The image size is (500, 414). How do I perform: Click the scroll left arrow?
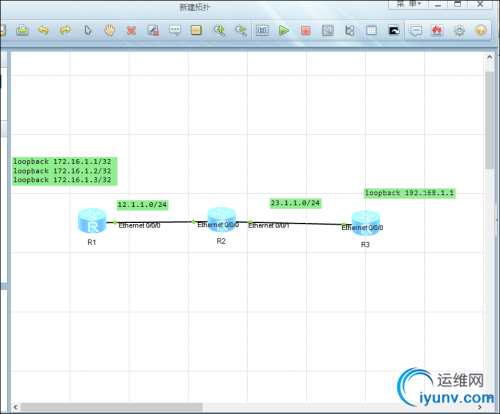click(15, 407)
